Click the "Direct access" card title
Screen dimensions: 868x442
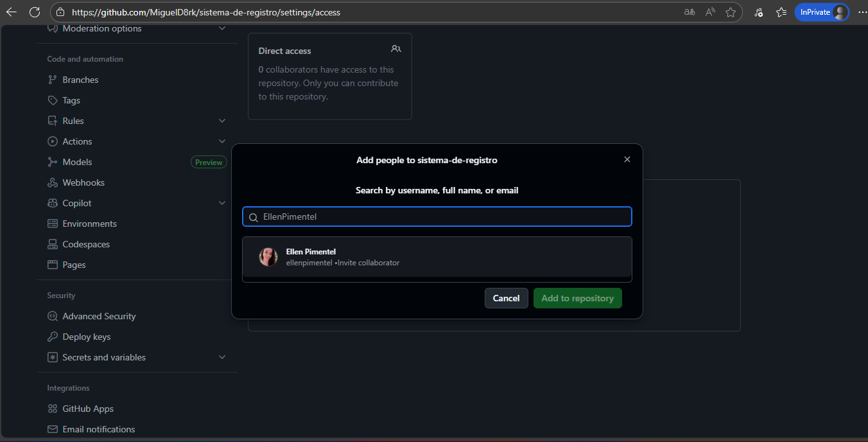point(284,51)
